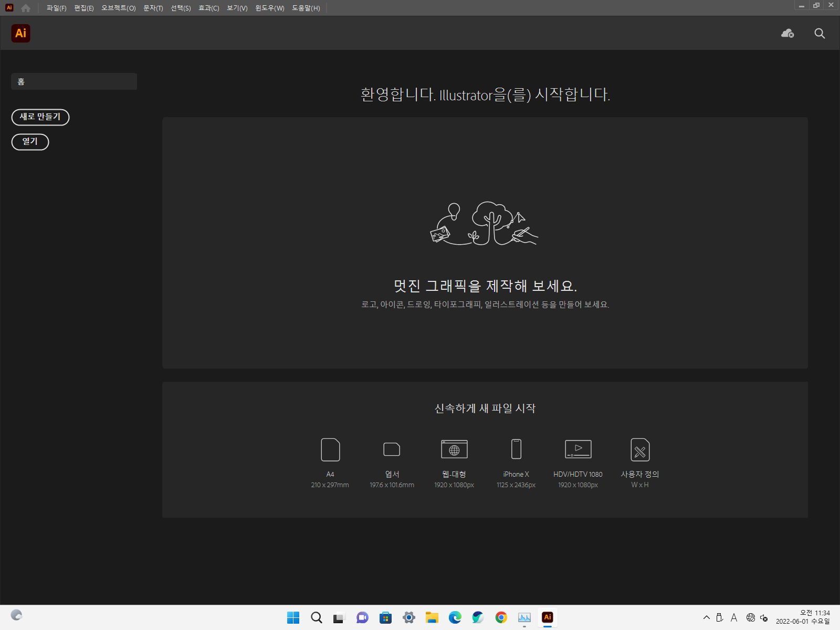
Task: Open Microsoft Store from taskbar
Action: coord(386,617)
